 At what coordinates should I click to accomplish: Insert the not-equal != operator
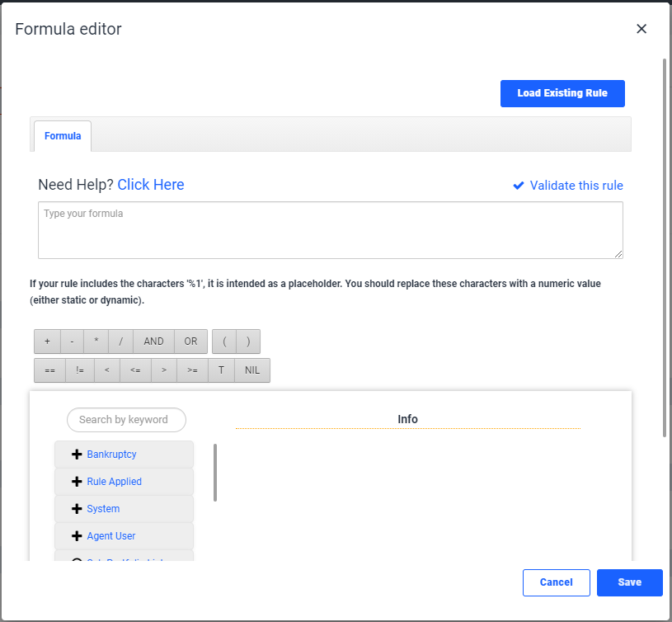tap(80, 370)
